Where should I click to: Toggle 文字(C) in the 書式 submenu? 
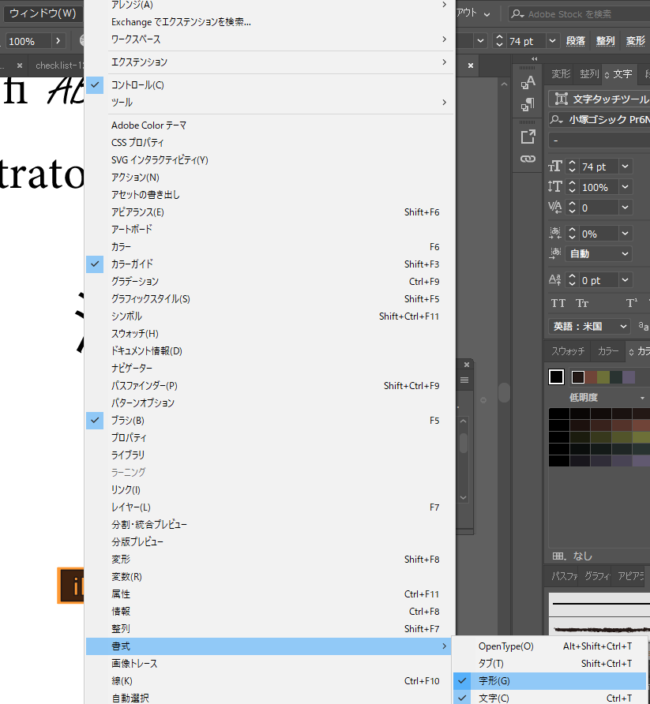coord(549,698)
